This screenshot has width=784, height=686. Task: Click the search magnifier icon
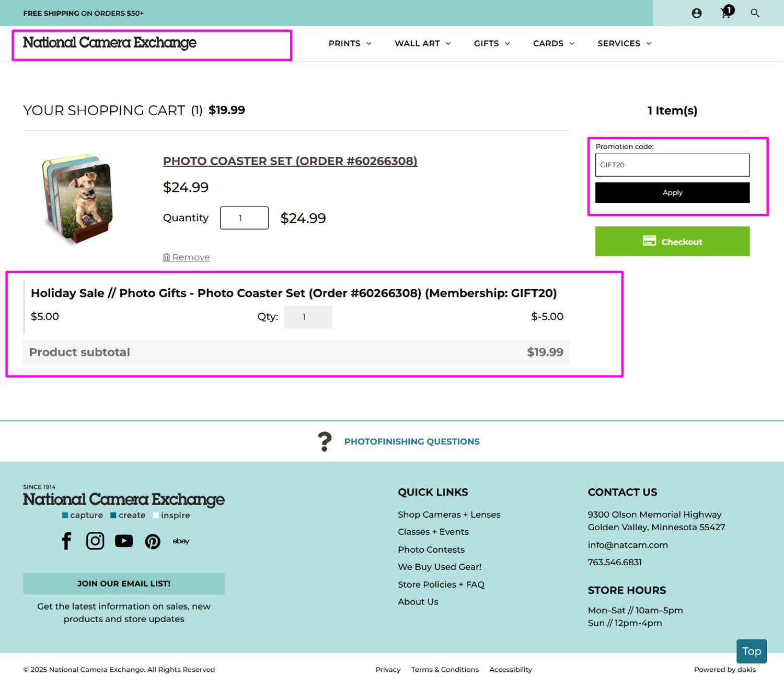pyautogui.click(x=755, y=13)
